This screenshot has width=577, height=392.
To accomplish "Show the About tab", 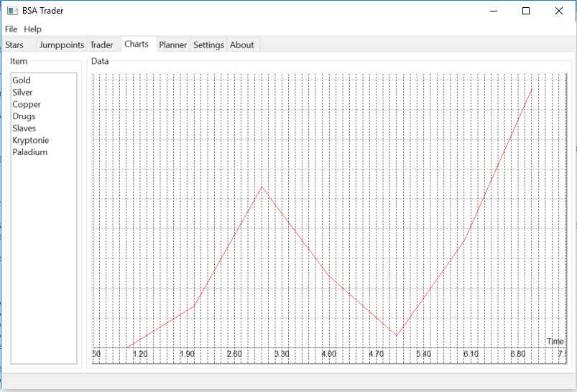I will pyautogui.click(x=242, y=45).
